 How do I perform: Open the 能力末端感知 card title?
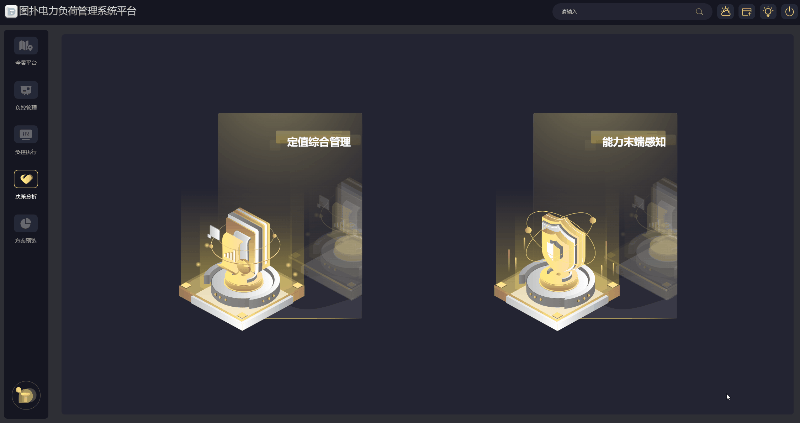[x=634, y=142]
